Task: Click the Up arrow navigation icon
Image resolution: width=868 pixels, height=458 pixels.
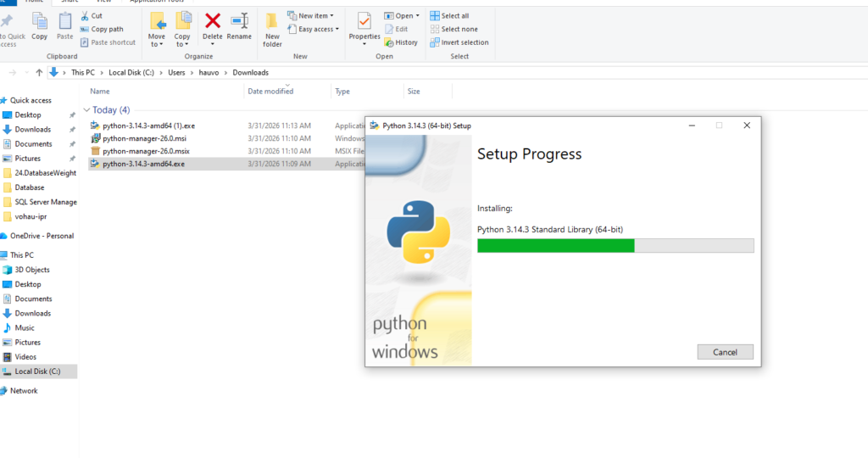Action: point(39,73)
